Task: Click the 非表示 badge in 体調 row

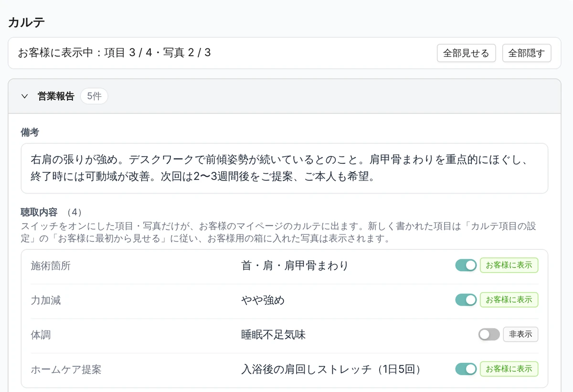Action: tap(520, 335)
